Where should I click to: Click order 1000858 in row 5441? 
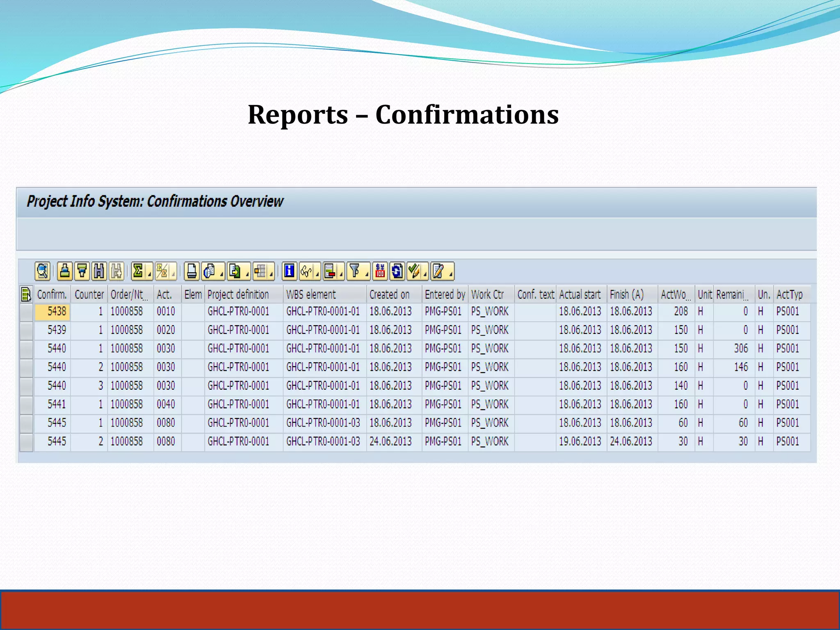point(127,404)
